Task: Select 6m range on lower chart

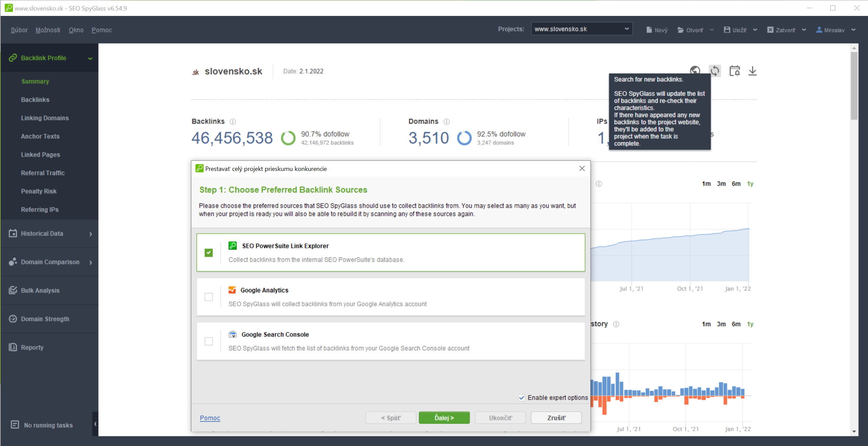Action: pyautogui.click(x=736, y=324)
